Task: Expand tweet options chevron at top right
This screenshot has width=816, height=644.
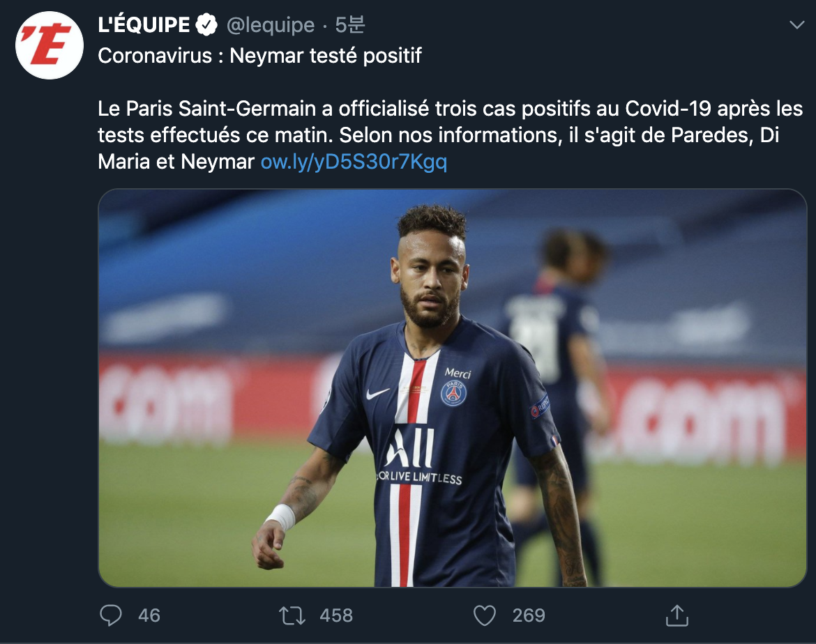Action: pos(796,24)
